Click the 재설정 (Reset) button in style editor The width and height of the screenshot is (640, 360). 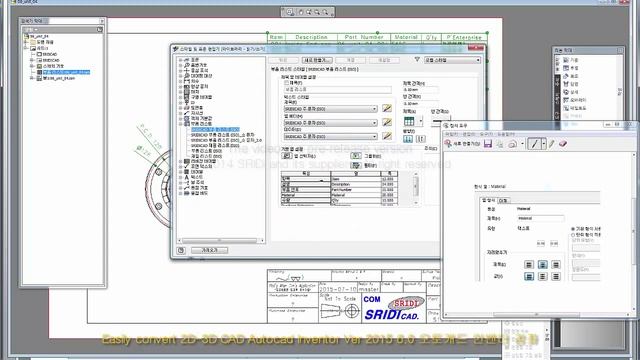[384, 60]
